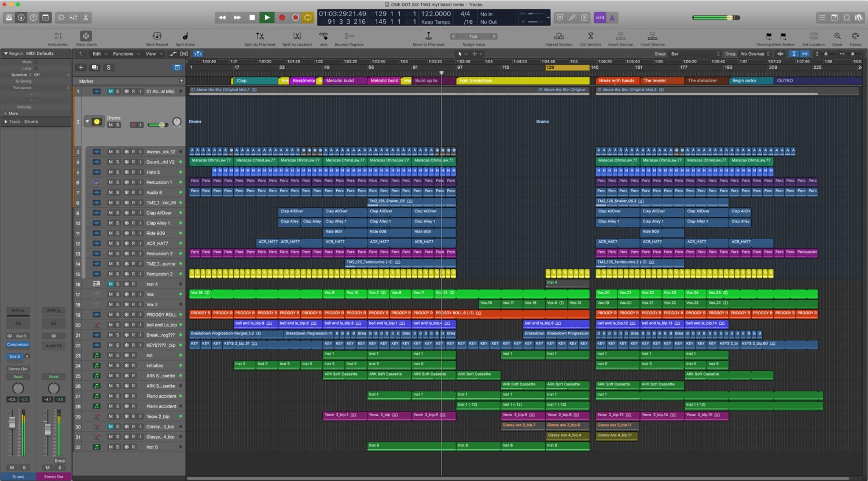868x481 pixels.
Task: Collapse the Region: MIDI Defaults section
Action: click(x=6, y=53)
